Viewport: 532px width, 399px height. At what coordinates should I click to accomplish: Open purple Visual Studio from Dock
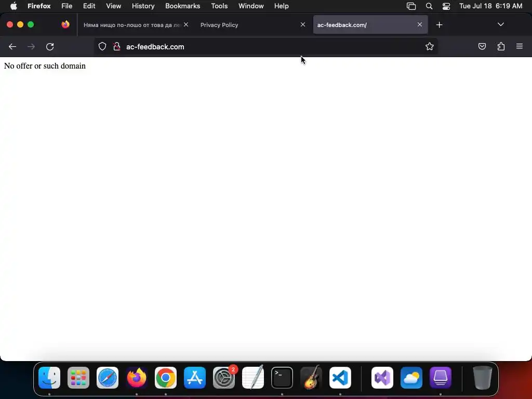point(382,378)
